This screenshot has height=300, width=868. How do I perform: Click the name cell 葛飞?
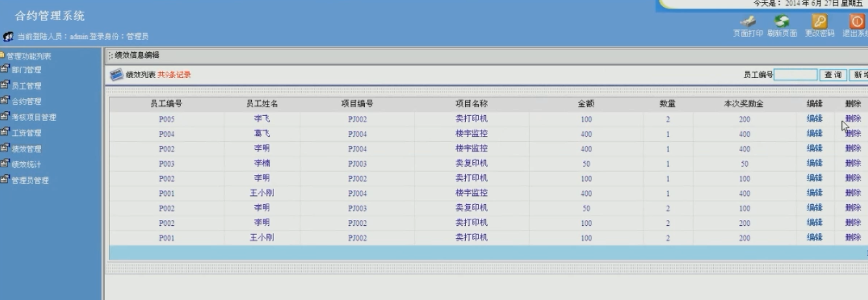[262, 133]
